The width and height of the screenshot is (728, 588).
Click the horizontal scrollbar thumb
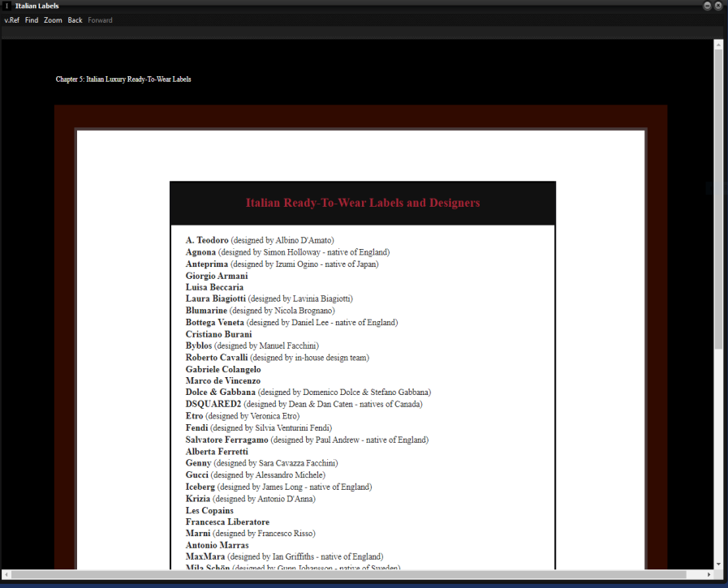point(349,574)
